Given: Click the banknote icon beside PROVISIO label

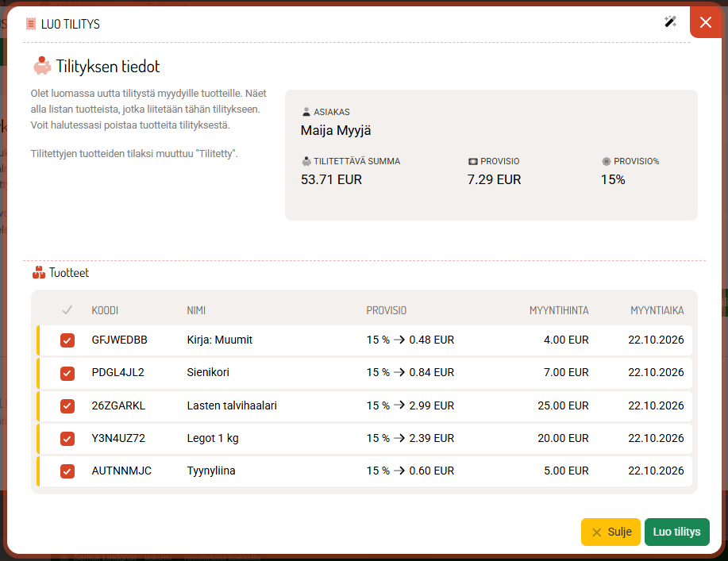Looking at the screenshot, I should pyautogui.click(x=472, y=162).
